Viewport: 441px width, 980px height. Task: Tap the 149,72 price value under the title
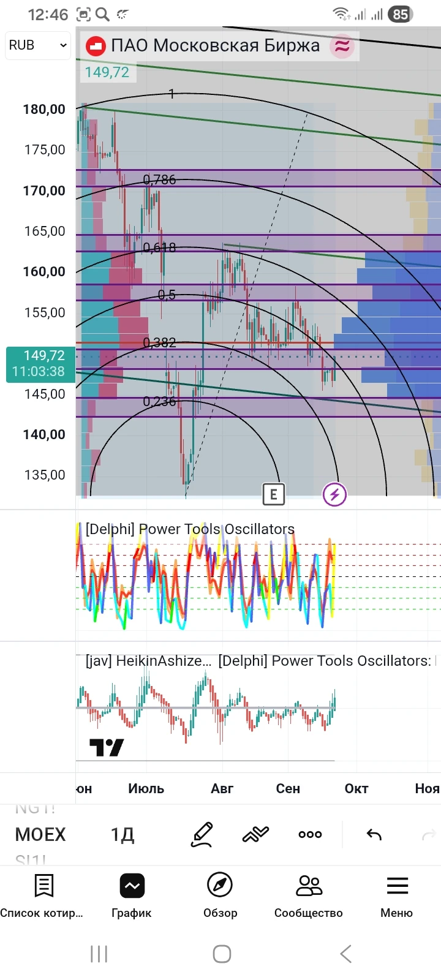107,72
